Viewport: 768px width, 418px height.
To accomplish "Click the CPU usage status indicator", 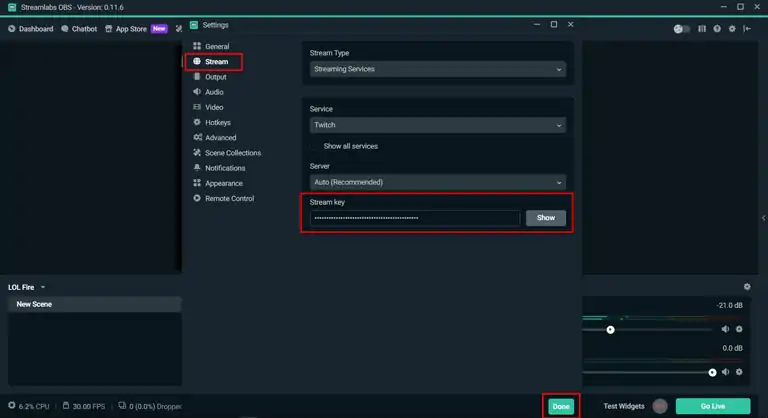I will [29, 406].
